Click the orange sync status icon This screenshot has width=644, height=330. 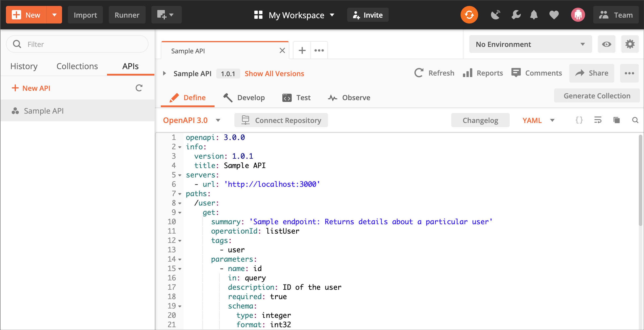tap(469, 15)
